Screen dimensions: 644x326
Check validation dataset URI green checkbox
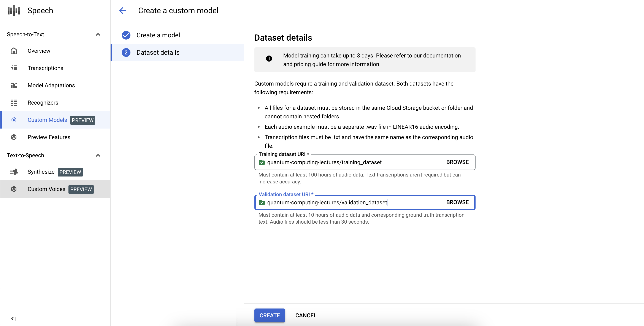coord(262,202)
